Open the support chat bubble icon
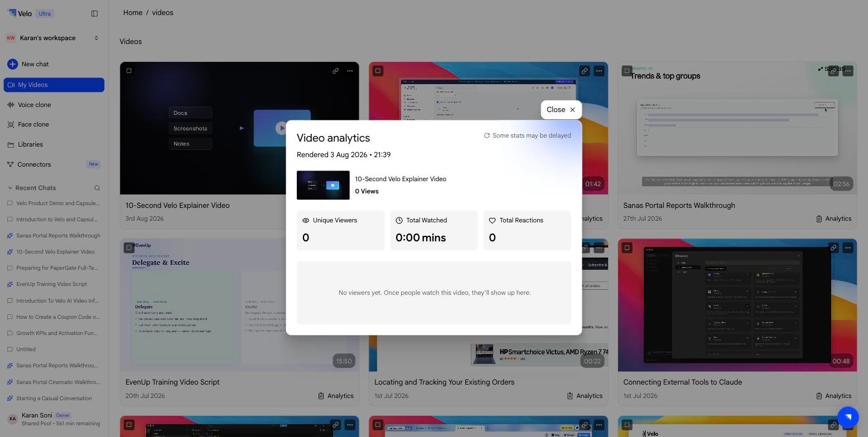Image resolution: width=868 pixels, height=437 pixels. [848, 417]
